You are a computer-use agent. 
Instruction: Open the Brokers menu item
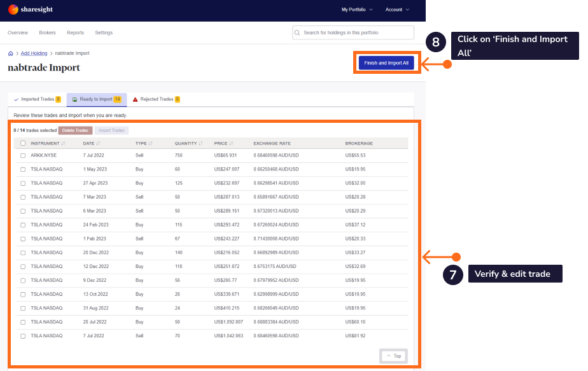pyautogui.click(x=47, y=32)
